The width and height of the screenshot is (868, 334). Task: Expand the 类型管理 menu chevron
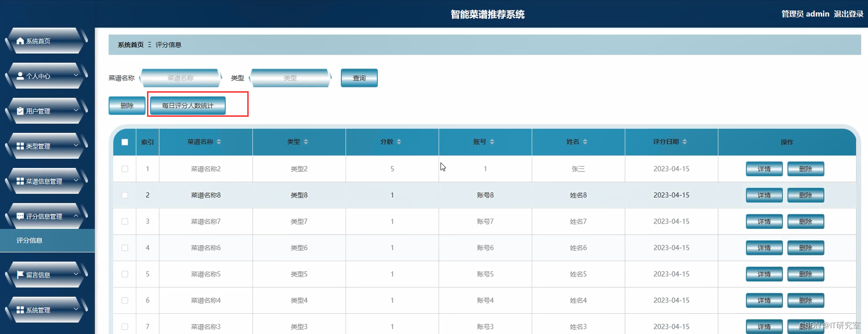(x=76, y=145)
